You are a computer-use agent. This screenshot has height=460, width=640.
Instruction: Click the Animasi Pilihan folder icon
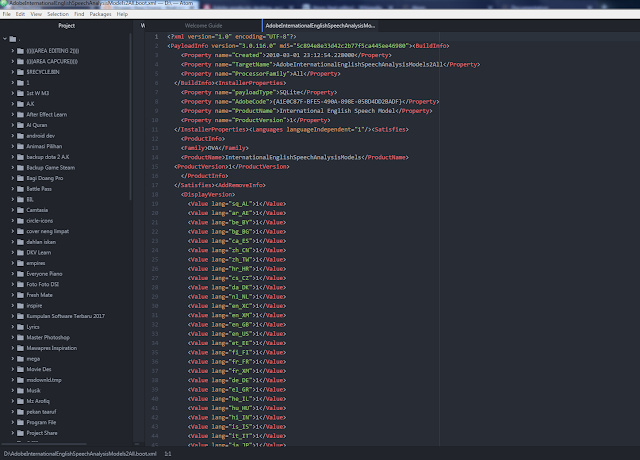20,147
